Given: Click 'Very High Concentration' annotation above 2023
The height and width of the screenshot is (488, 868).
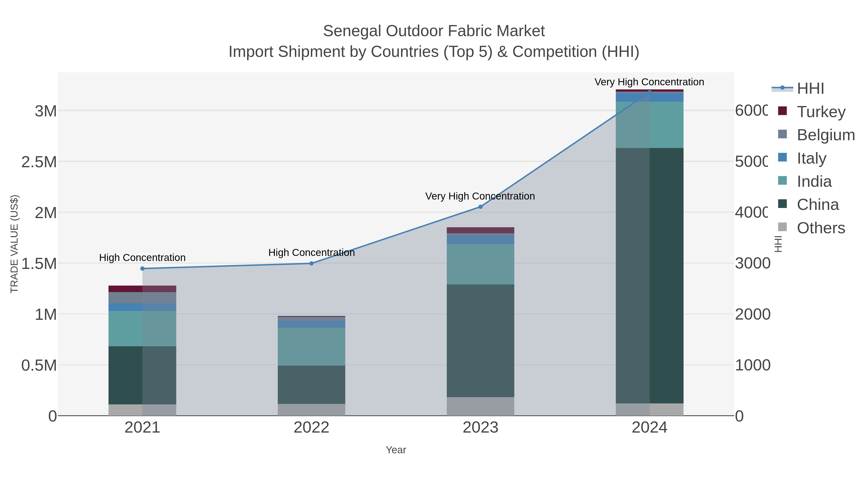Looking at the screenshot, I should click(480, 196).
